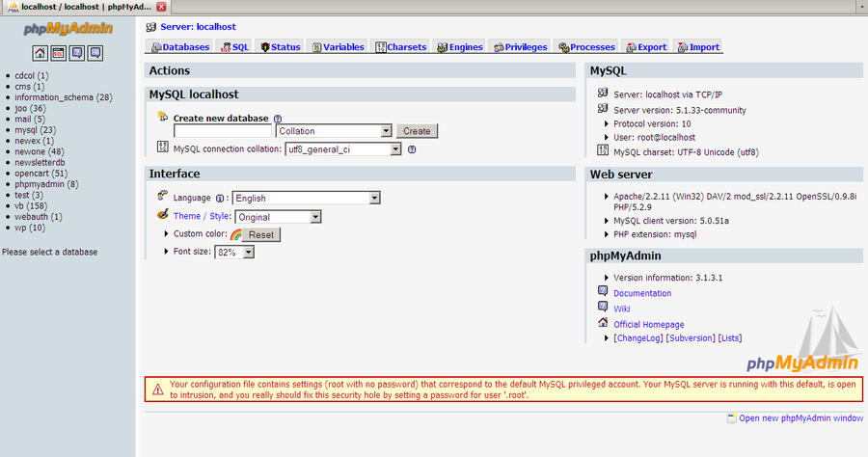Screen dimensions: 868x457
Task: Click the Home icon in sidebar
Action: (40, 53)
